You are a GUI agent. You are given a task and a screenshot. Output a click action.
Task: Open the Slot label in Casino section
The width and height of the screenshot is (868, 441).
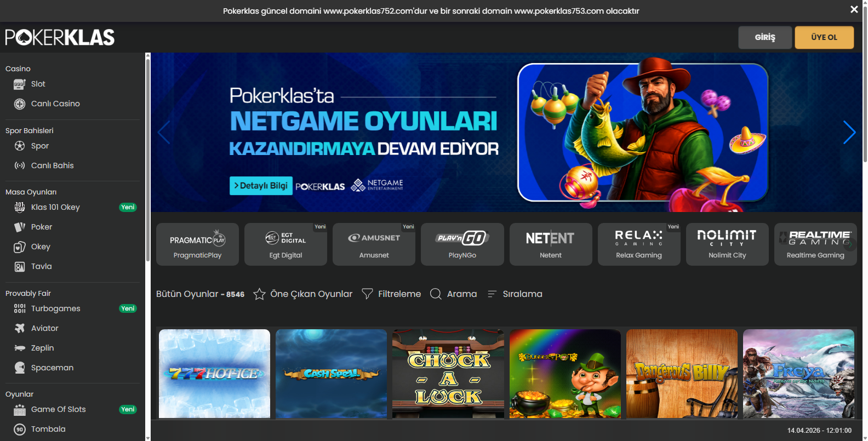(x=38, y=84)
